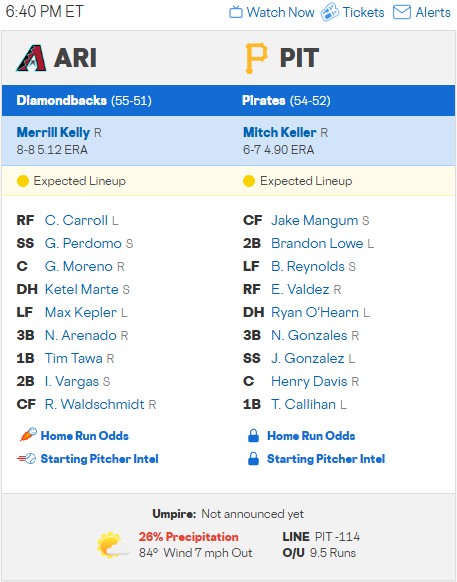Screen dimensions: 457x582
Task: Click the Watch Now TV icon
Action: point(235,12)
